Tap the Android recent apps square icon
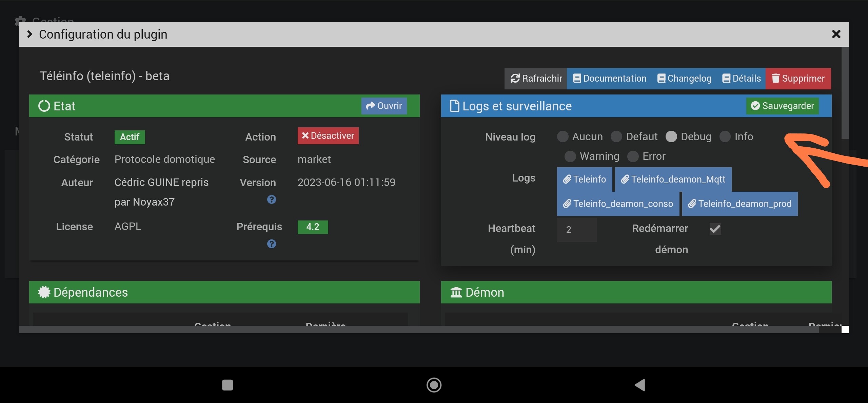The width and height of the screenshot is (868, 403). click(227, 385)
